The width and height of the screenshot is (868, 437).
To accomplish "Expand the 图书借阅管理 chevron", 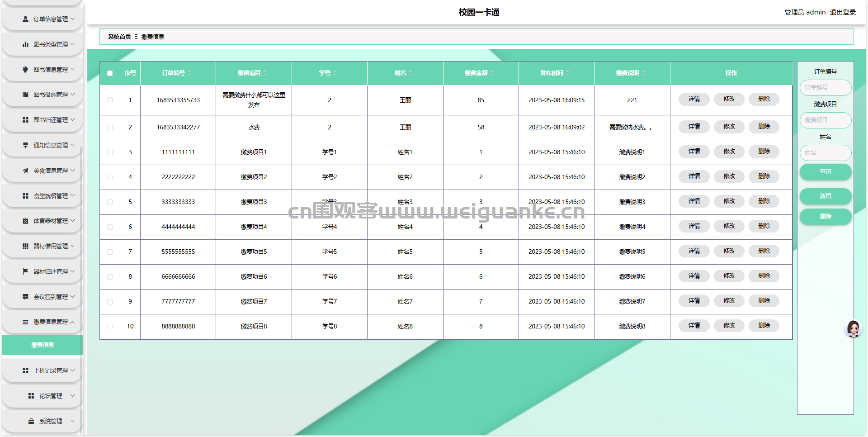I will click(x=72, y=94).
